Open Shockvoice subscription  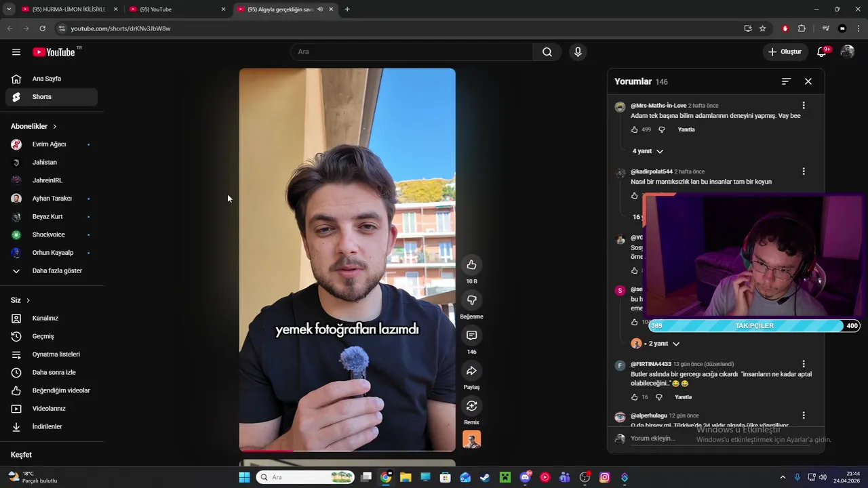click(52, 235)
